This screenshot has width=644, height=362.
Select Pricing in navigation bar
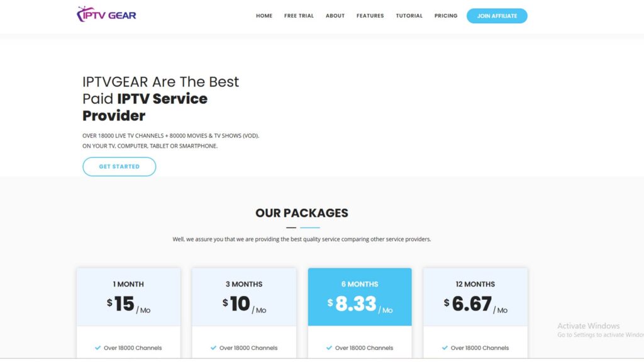point(446,16)
